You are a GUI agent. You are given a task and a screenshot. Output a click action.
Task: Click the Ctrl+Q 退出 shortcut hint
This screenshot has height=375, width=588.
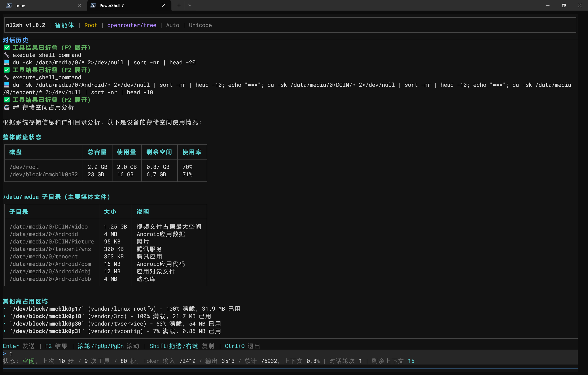[242, 346]
